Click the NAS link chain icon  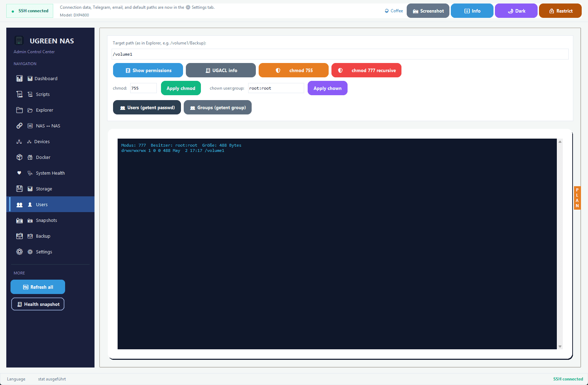(x=20, y=126)
